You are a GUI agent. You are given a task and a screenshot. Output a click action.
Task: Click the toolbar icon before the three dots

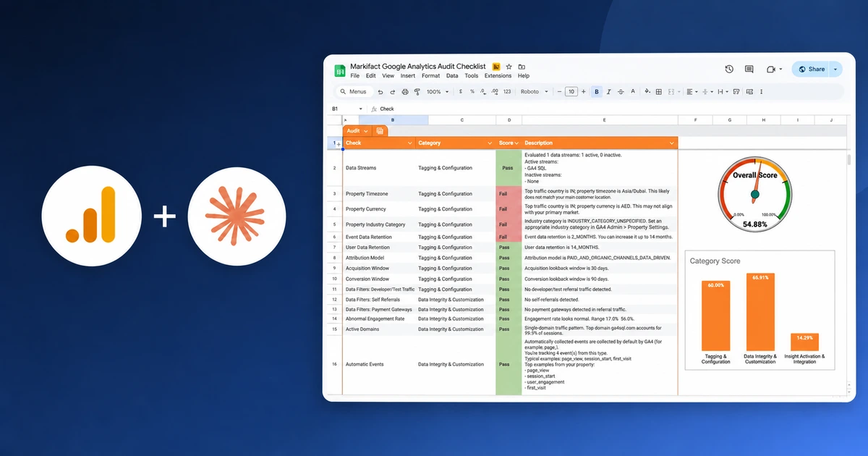point(749,92)
